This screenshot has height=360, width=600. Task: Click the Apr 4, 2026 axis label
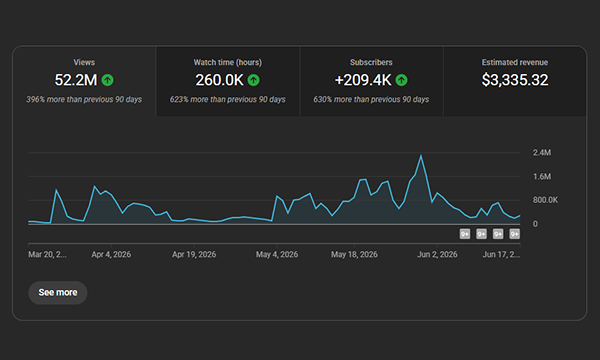(x=111, y=254)
